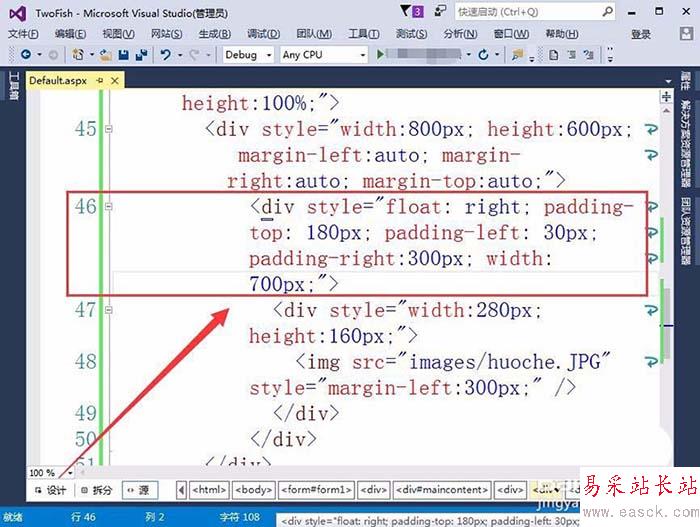Expand the New Project dropdown arrow
Image resolution: width=700 pixels, height=527 pixels.
92,54
